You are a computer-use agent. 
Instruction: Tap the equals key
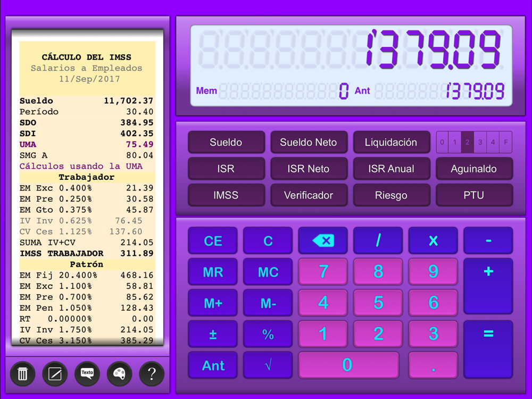tap(488, 350)
